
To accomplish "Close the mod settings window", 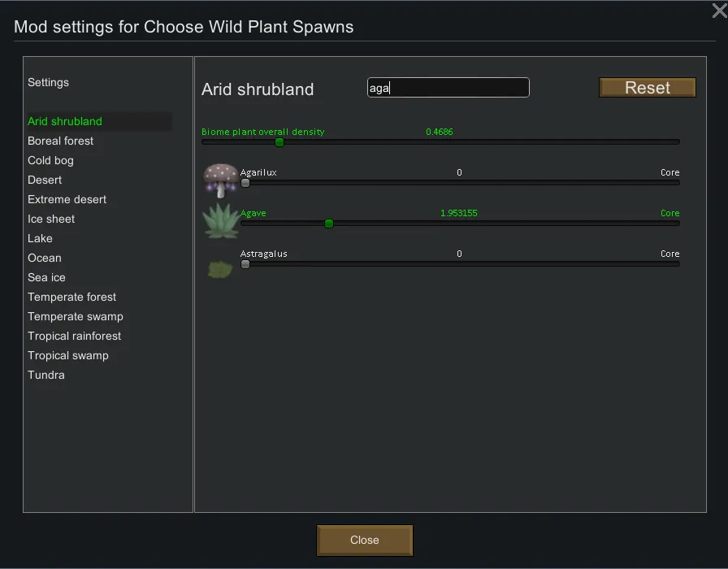I will tap(718, 11).
